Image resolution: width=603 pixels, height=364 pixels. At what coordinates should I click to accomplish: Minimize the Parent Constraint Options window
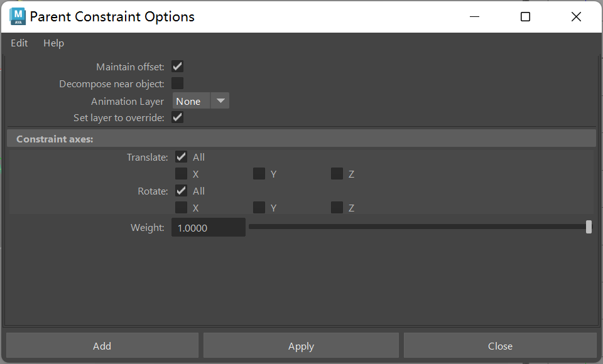475,17
